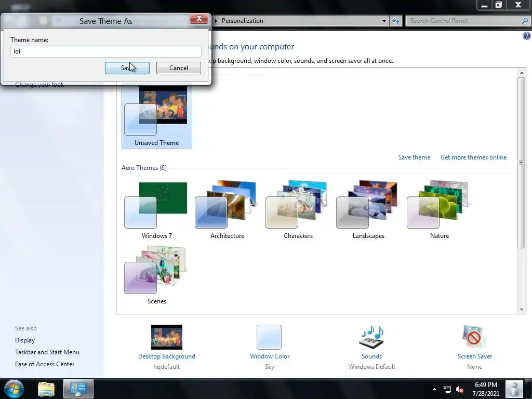This screenshot has height=399, width=532.
Task: Click None under Screen Saver
Action: pos(474,367)
